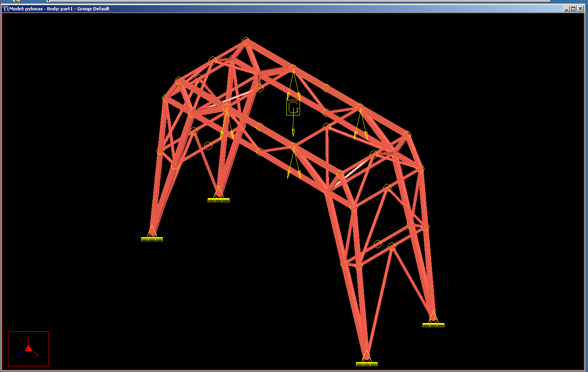Select the fixed support symbol second from left
This screenshot has height=372, width=588.
click(218, 195)
